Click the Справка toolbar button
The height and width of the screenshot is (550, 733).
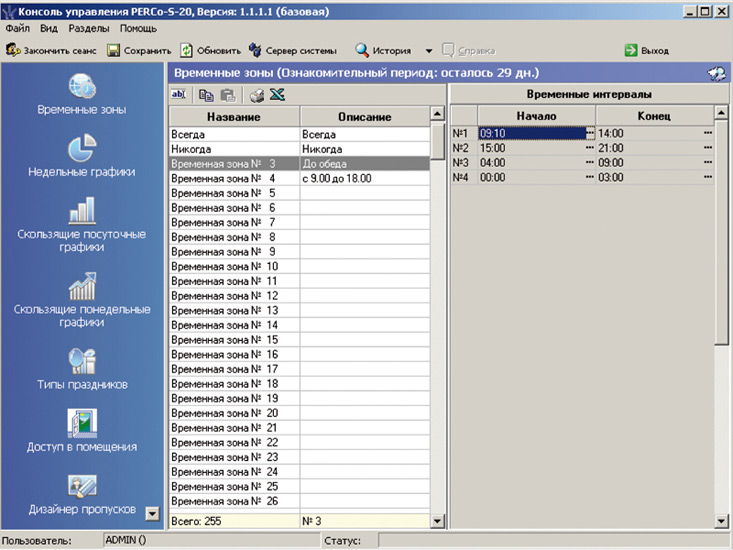pos(469,50)
